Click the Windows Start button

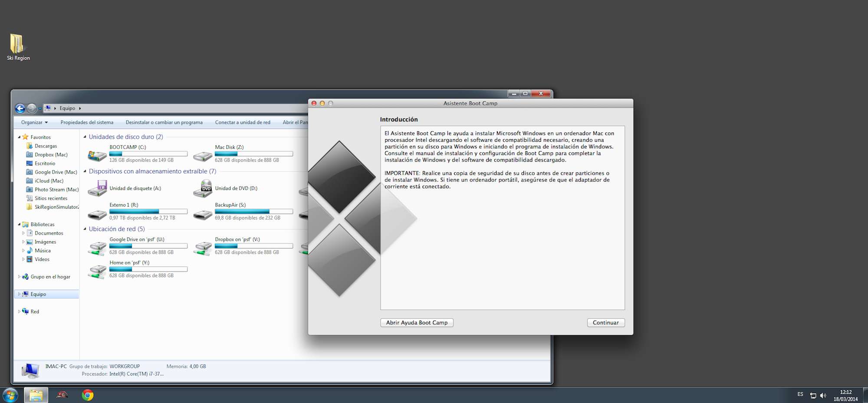pos(10,395)
